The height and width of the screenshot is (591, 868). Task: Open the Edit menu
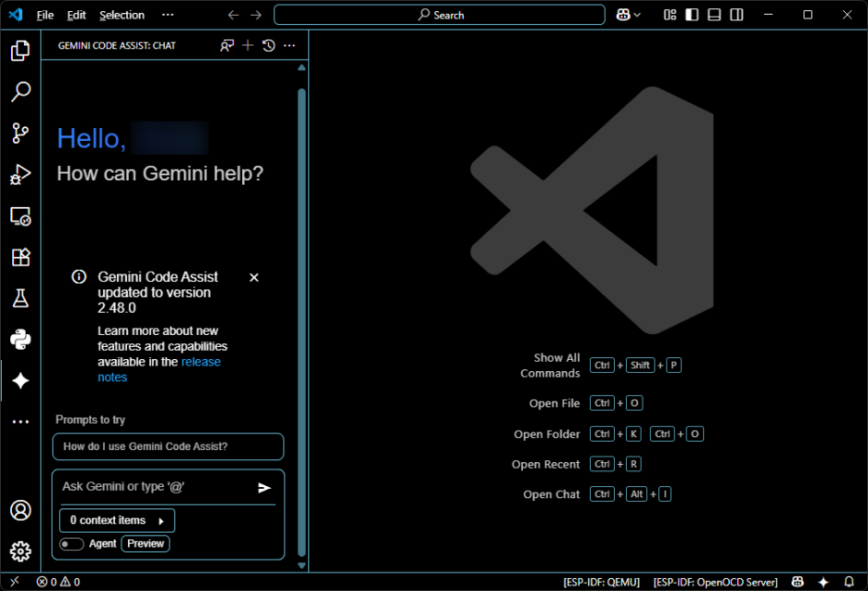[76, 15]
